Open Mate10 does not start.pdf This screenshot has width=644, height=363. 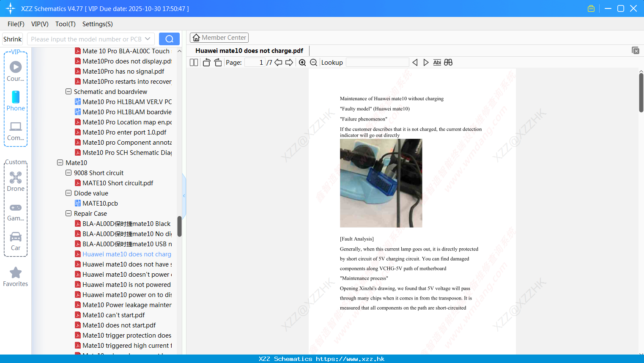coord(119,325)
